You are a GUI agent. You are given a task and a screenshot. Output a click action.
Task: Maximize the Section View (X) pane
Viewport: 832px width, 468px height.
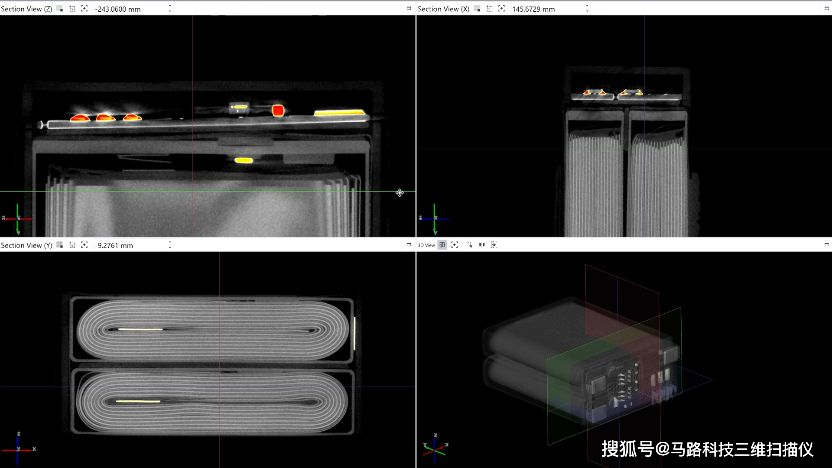827,8
